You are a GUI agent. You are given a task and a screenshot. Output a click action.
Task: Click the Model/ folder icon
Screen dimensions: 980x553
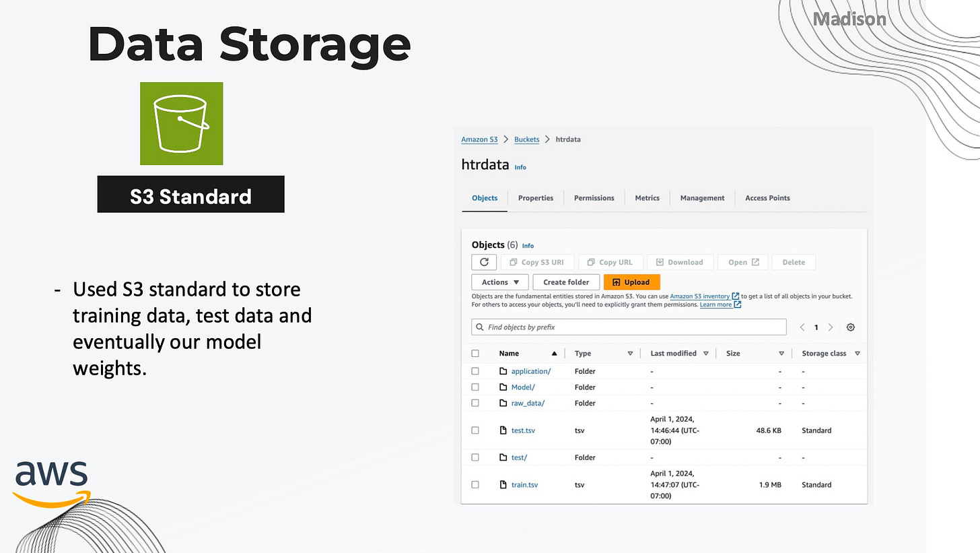tap(503, 387)
